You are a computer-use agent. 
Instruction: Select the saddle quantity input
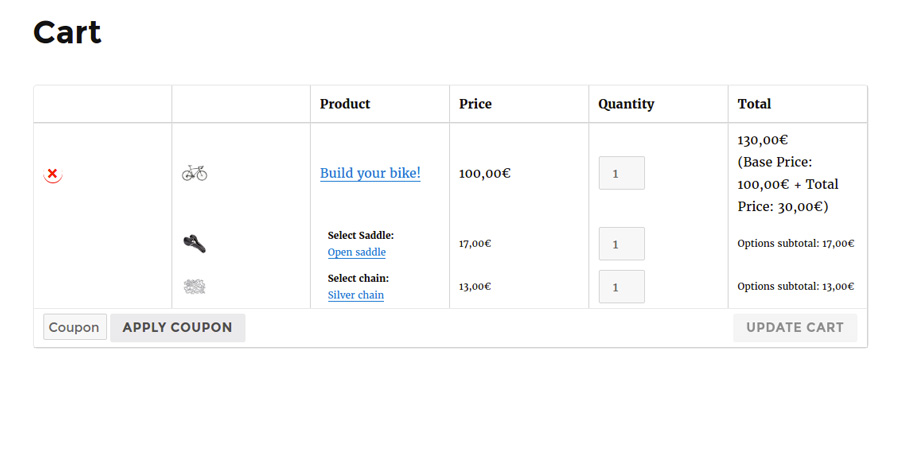621,244
